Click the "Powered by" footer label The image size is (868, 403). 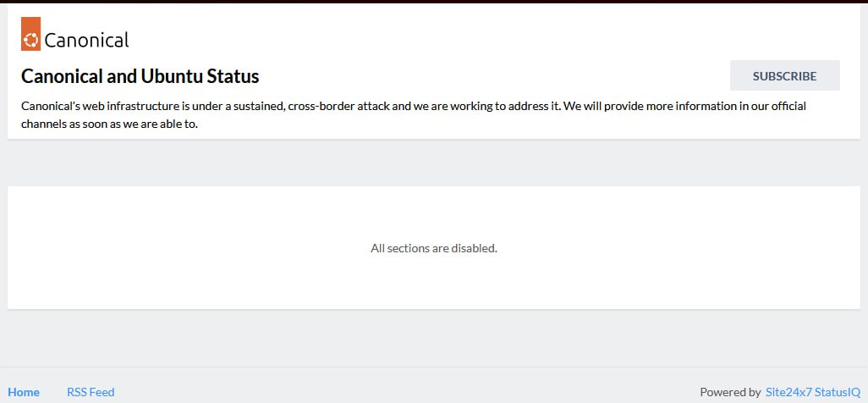tap(730, 392)
